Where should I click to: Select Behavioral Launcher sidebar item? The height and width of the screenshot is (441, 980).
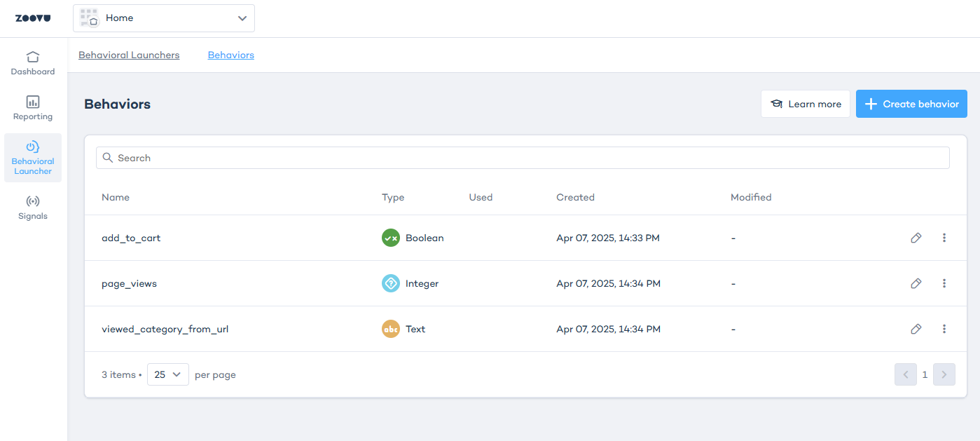pyautogui.click(x=33, y=158)
